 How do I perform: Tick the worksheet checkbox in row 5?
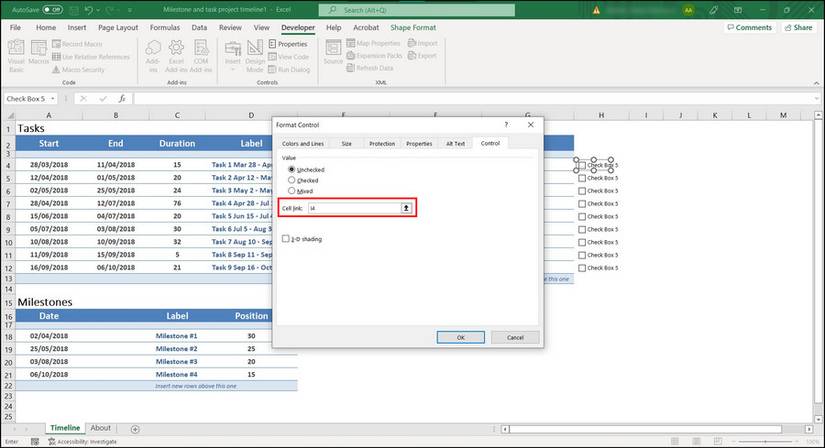582,178
